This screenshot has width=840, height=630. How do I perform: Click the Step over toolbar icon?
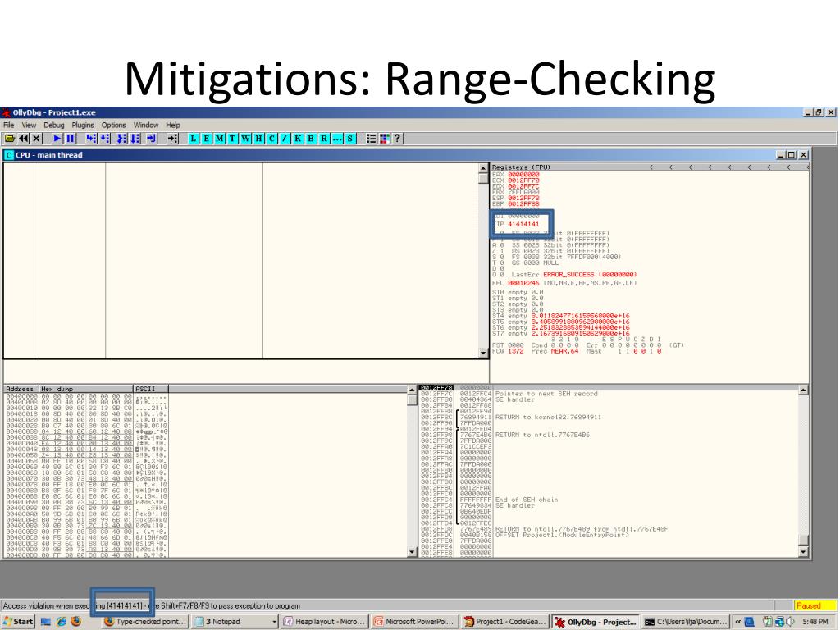tap(104, 138)
